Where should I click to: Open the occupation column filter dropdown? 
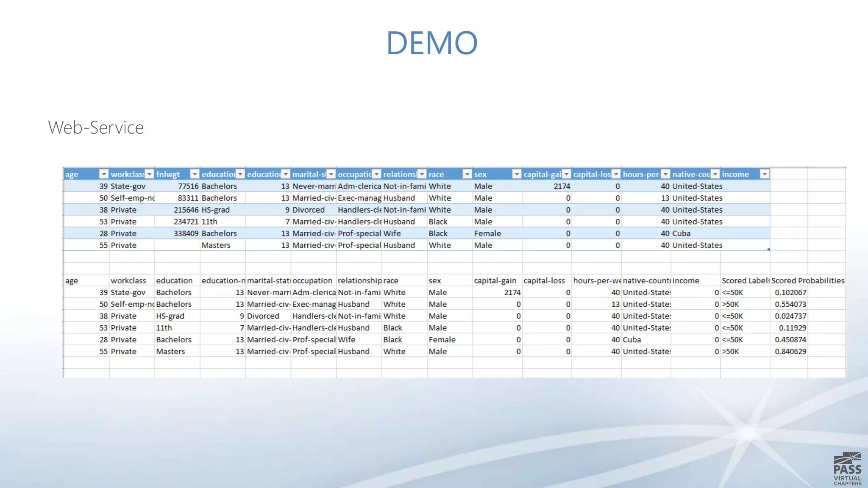point(376,174)
